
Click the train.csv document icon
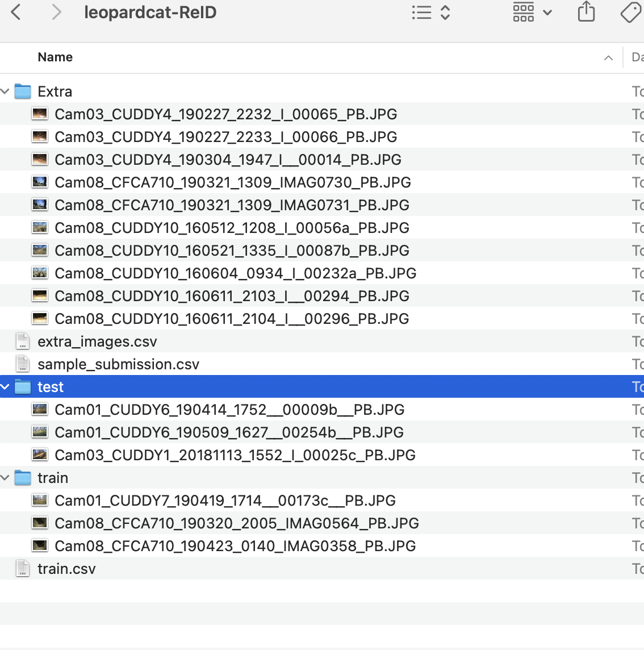[22, 568]
